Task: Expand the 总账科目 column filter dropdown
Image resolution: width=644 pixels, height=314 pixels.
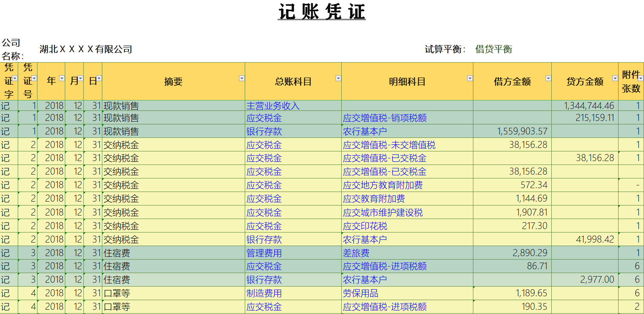Action: (x=338, y=78)
